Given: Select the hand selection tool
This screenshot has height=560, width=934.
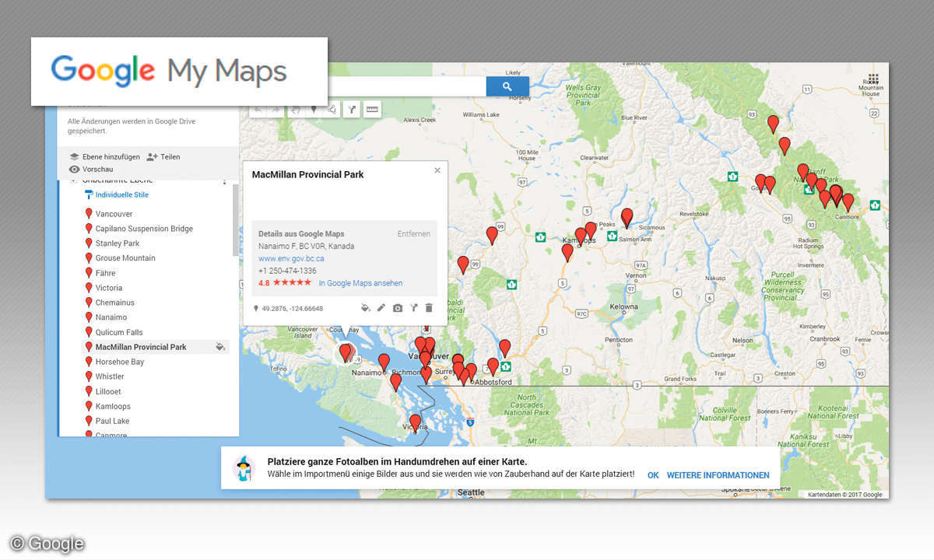Looking at the screenshot, I should point(296,110).
